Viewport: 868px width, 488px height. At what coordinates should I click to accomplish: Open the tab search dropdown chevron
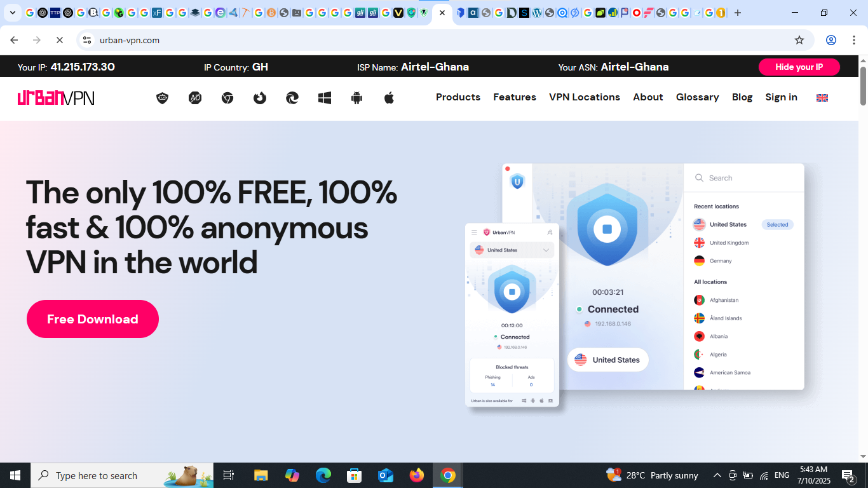12,13
